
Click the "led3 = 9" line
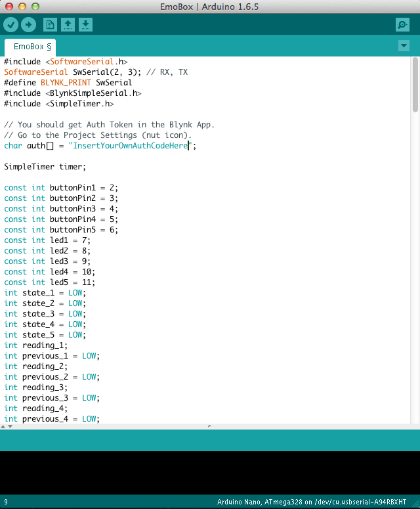47,261
